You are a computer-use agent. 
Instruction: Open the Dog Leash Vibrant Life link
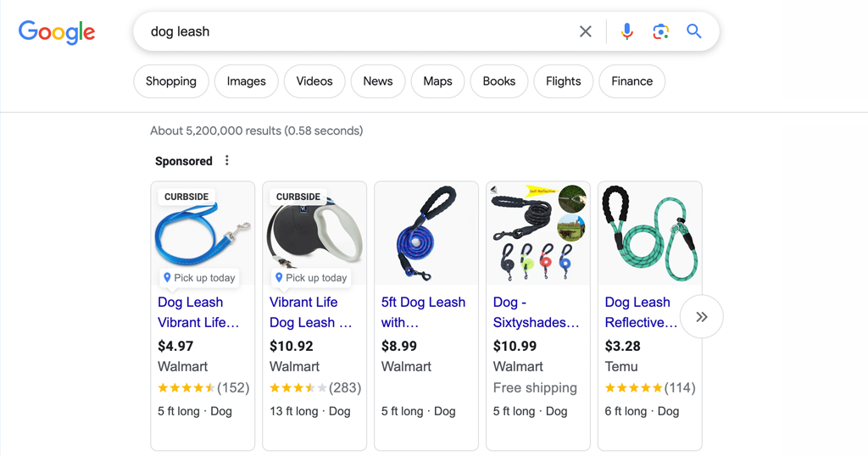tap(198, 312)
